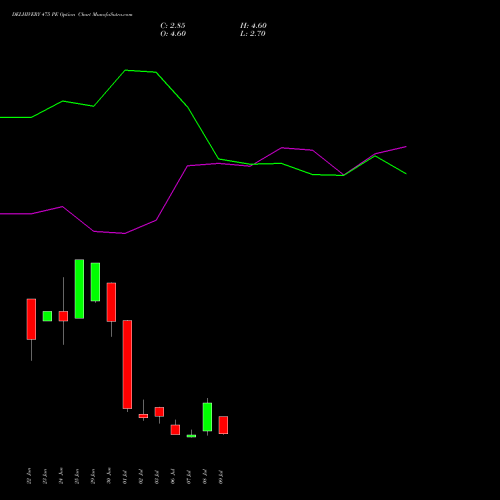This screenshot has width=500, height=500.
Task: Select the close value 'C: 2.85'
Action: pyautogui.click(x=173, y=26)
